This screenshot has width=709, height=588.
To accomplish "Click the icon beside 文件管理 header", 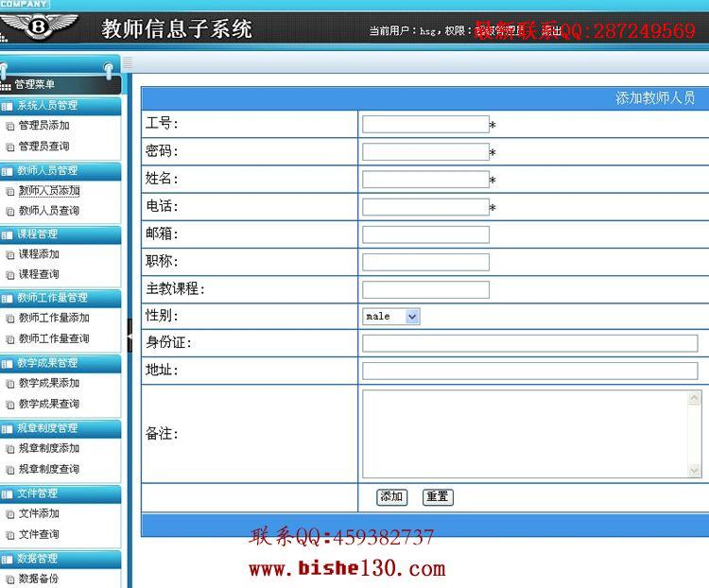I will coord(7,494).
